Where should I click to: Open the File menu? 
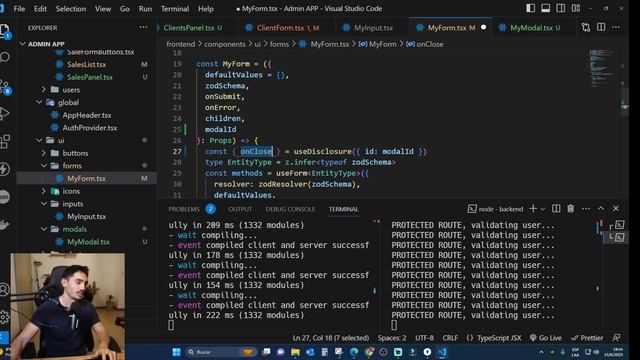[19, 8]
